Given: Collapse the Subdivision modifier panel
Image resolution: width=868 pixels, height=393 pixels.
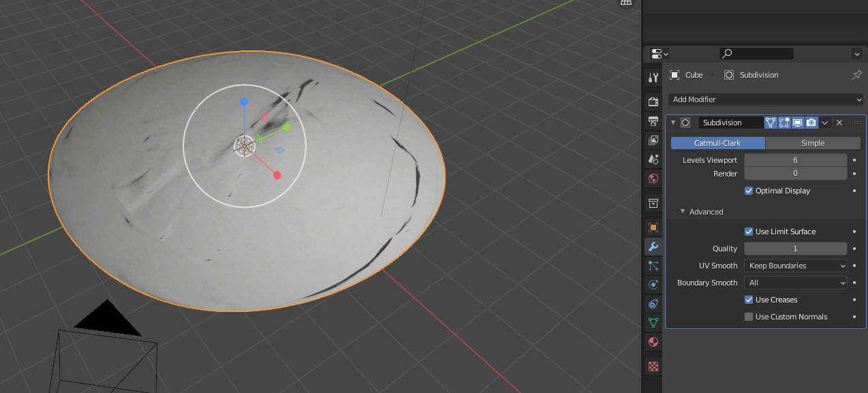Looking at the screenshot, I should point(673,123).
